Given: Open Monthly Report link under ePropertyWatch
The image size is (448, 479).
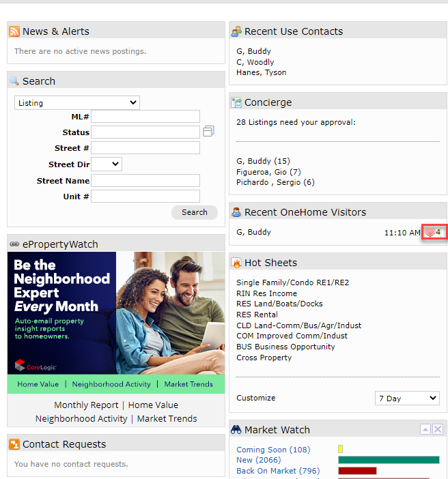Looking at the screenshot, I should pos(86,405).
